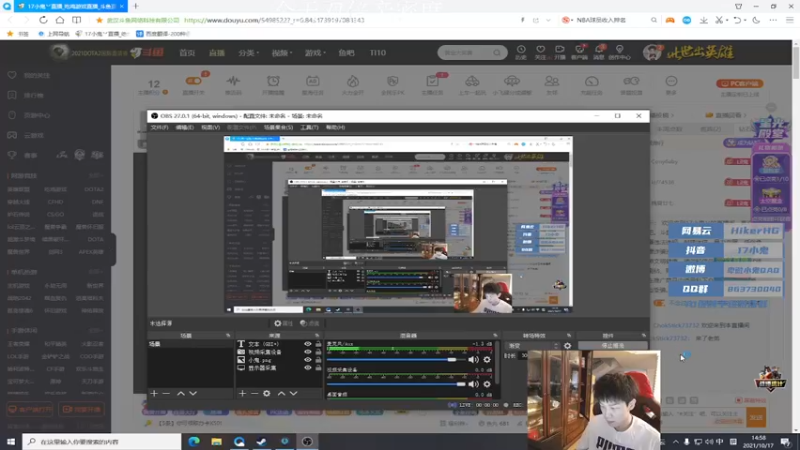Viewport: 800px width, 450px height.
Task: Lock the 显示器采集 source
Action: tap(318, 367)
